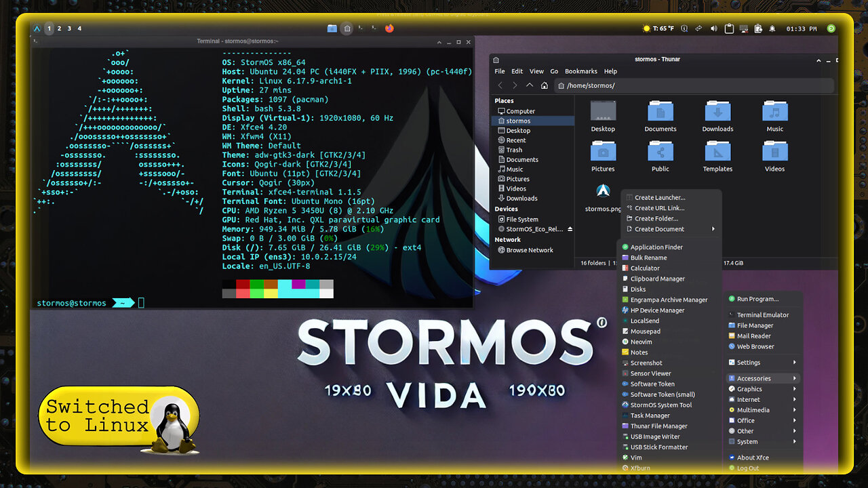Open the clipboard manager tray icon
The image size is (868, 488).
click(729, 28)
